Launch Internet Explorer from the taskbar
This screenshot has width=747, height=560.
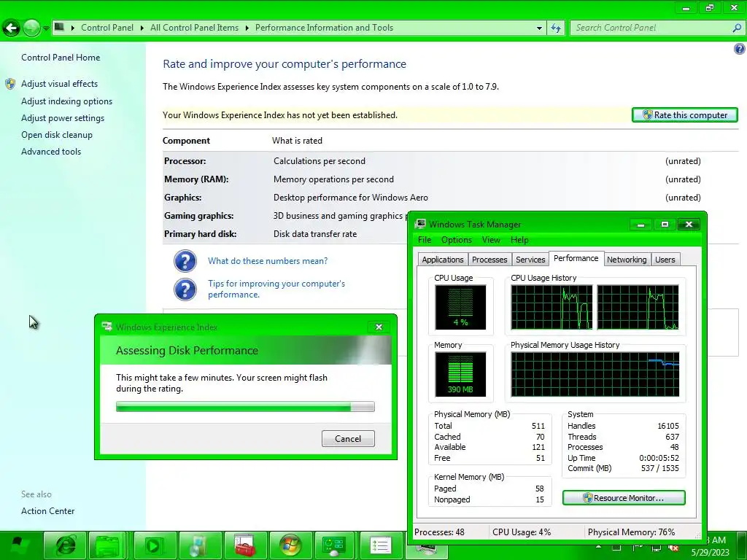pos(65,545)
